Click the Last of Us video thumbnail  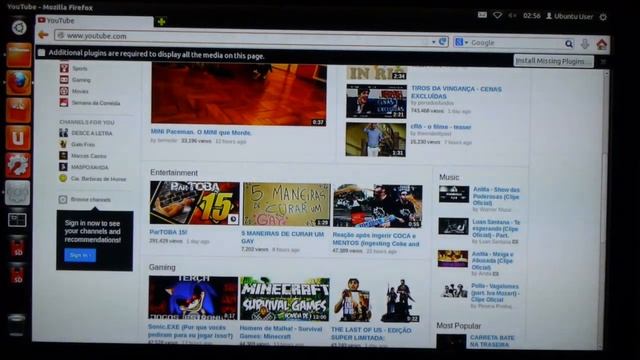tap(376, 300)
